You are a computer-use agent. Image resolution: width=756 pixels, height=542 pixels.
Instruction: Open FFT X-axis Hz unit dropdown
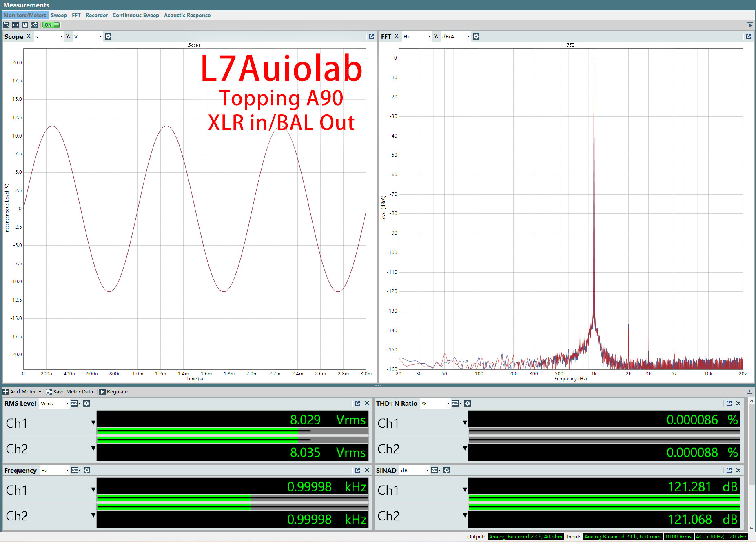[417, 36]
